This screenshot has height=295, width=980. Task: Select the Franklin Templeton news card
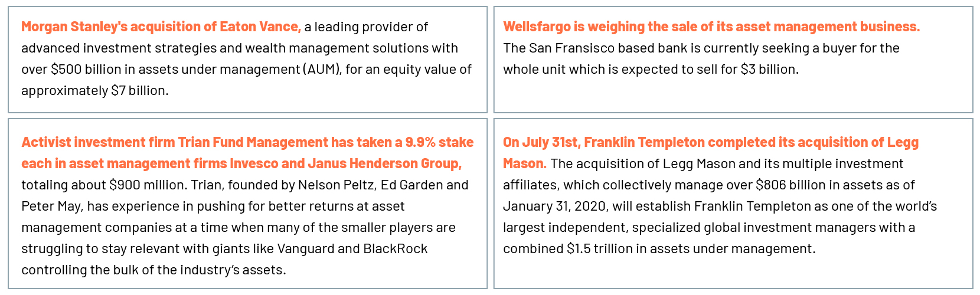point(733,204)
